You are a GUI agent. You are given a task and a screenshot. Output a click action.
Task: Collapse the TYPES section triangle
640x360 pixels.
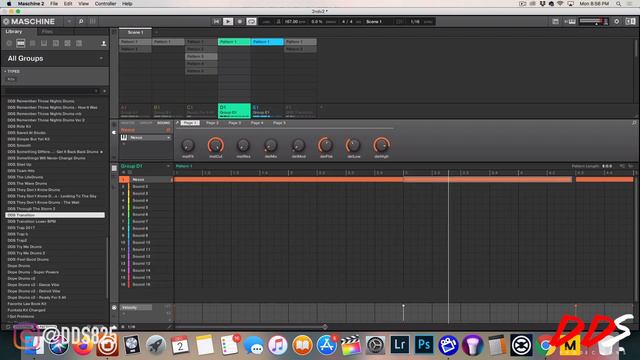[x=5, y=71]
